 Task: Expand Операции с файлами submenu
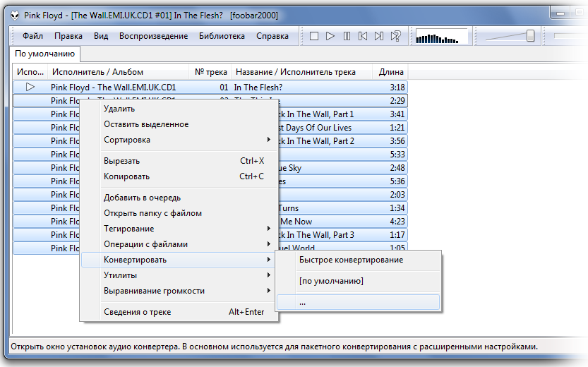click(x=179, y=244)
